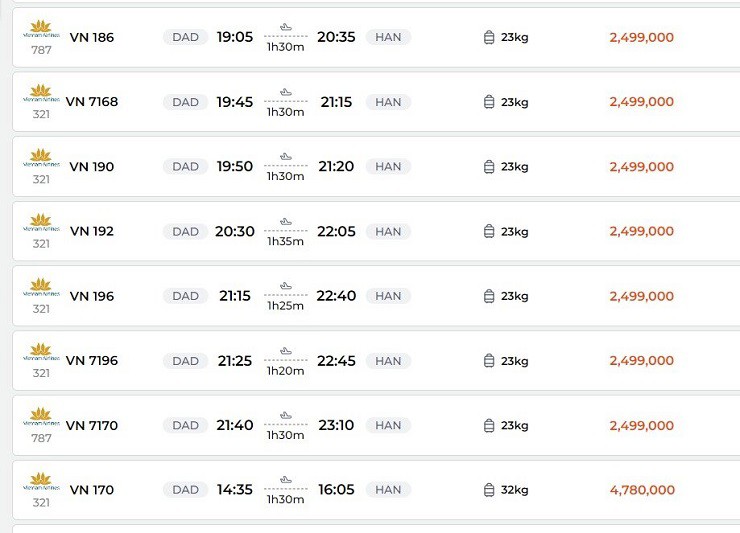Click airline logo for flight VN 7196
Screen dimensions: 740x533
coord(41,351)
